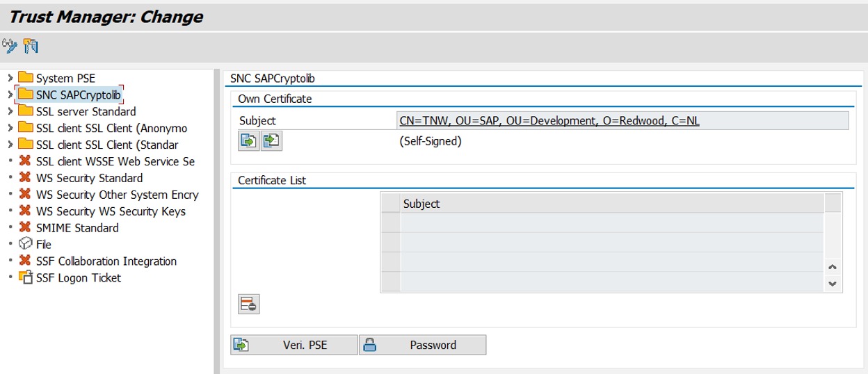The height and width of the screenshot is (374, 868).
Task: Expand the SSL server Standard node
Action: 10,111
